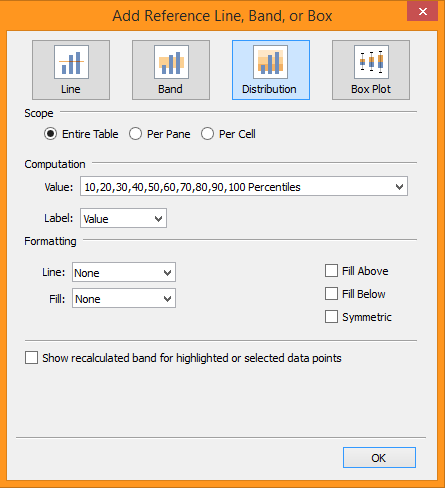Select Entire Table scope radio button
Image resolution: width=445 pixels, height=488 pixels.
50,134
